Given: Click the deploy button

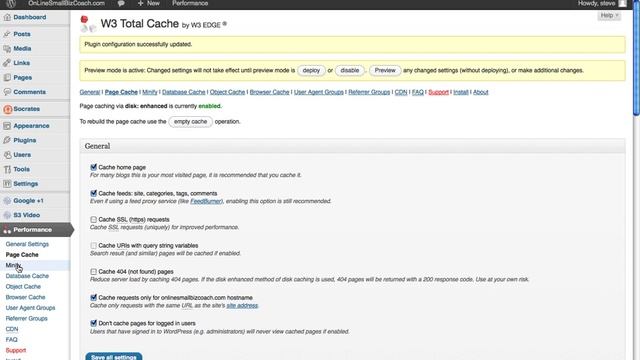Looking at the screenshot, I should [311, 71].
